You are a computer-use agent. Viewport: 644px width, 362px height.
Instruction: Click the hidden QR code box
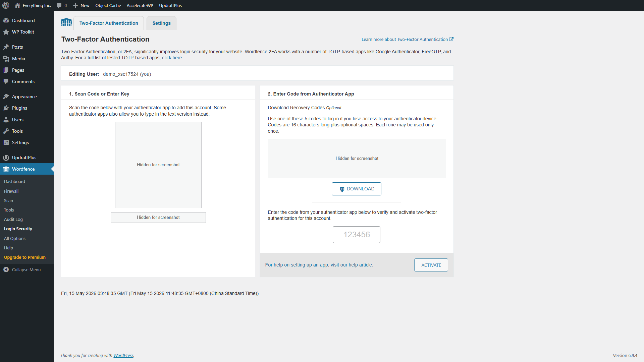158,165
